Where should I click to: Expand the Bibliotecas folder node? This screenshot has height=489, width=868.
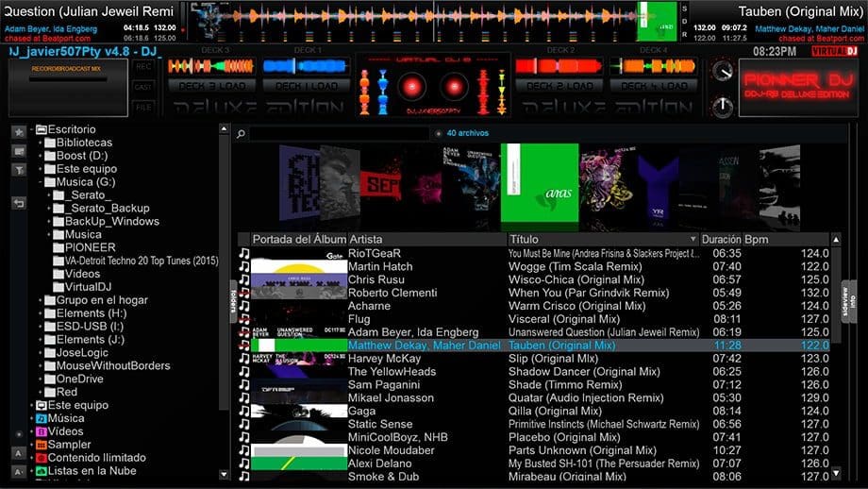pyautogui.click(x=40, y=143)
